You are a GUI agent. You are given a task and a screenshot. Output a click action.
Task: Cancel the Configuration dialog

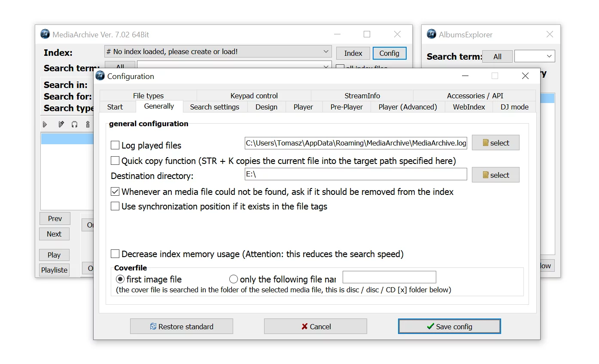coord(316,326)
